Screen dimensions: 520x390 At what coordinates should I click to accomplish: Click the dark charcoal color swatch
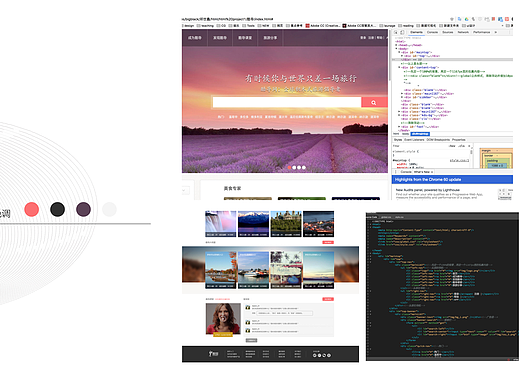coord(57,209)
